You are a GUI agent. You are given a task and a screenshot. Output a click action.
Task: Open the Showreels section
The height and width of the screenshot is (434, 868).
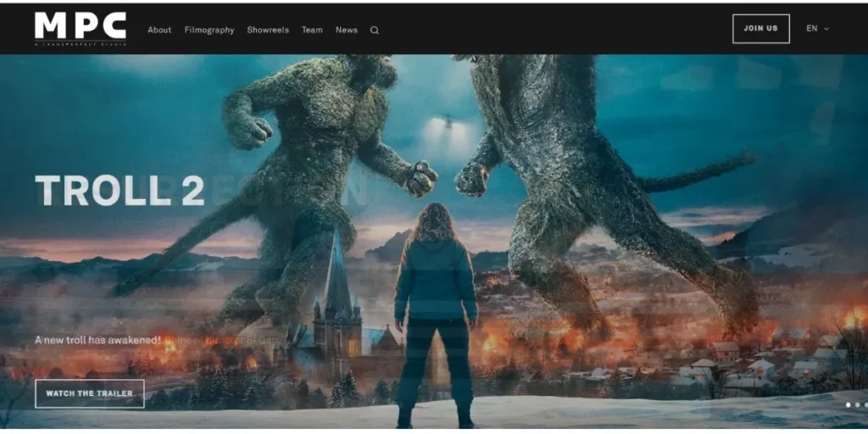[x=268, y=30]
